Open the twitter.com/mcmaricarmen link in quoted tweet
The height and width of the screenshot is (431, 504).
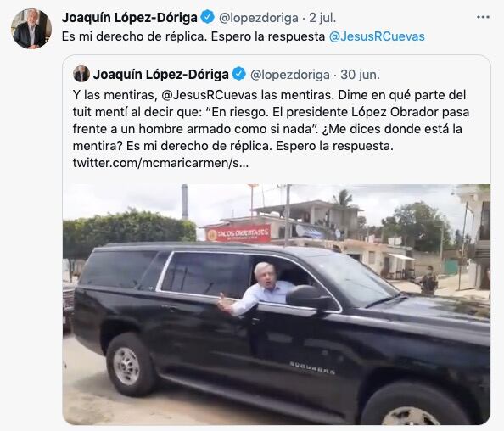(160, 163)
